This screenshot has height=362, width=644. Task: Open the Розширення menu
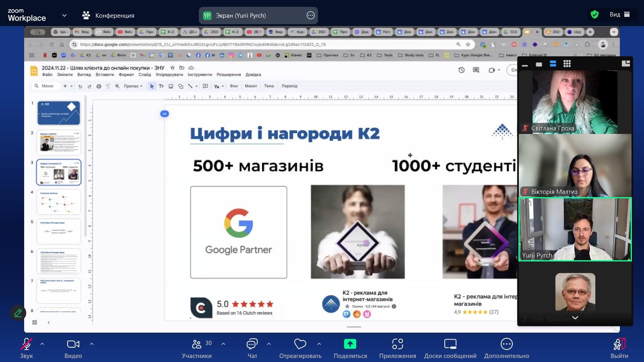point(229,74)
